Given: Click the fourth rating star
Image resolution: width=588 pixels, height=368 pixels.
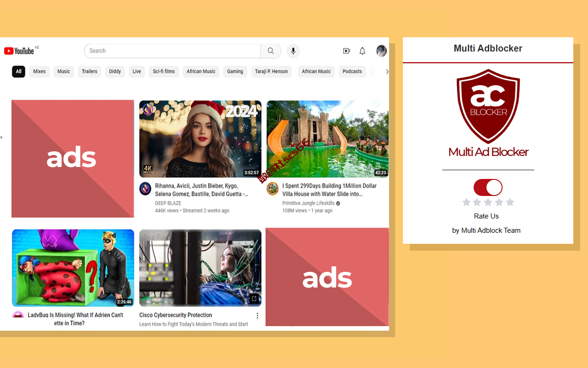Looking at the screenshot, I should coord(499,202).
